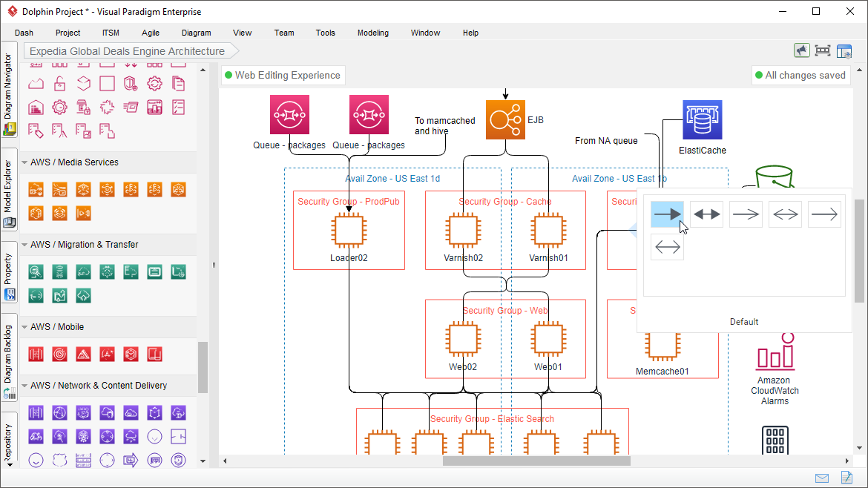Select the green magnifier Migration icon
Viewport: 868px width, 488px height.
click(36, 271)
